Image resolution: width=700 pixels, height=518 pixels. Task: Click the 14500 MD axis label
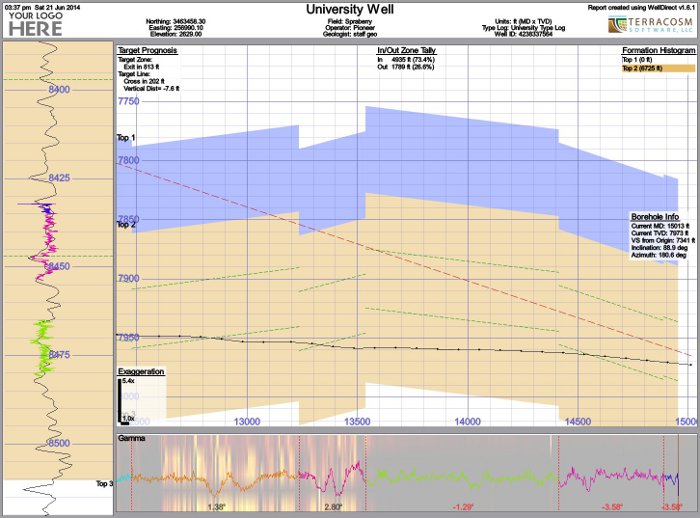click(578, 422)
